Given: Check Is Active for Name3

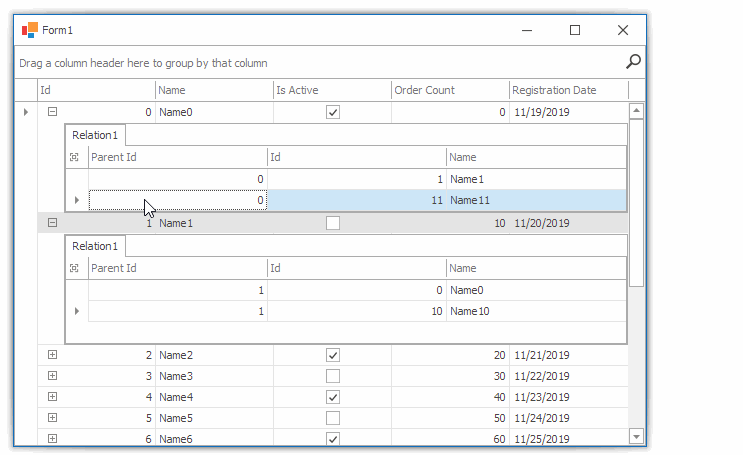Looking at the screenshot, I should coord(333,376).
